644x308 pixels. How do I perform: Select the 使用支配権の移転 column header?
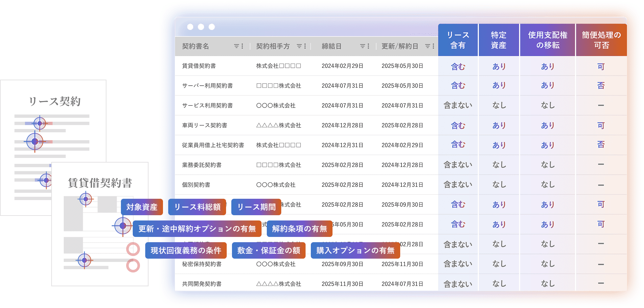point(547,40)
